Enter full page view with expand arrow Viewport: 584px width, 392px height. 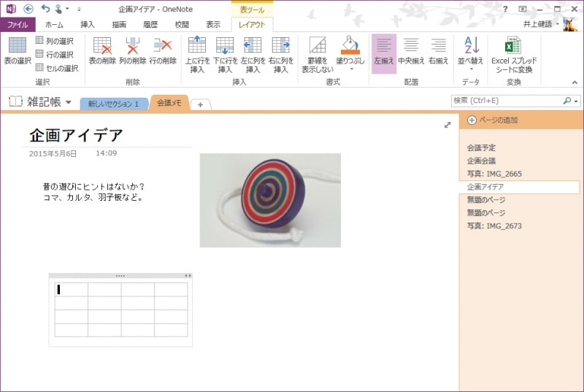[447, 125]
